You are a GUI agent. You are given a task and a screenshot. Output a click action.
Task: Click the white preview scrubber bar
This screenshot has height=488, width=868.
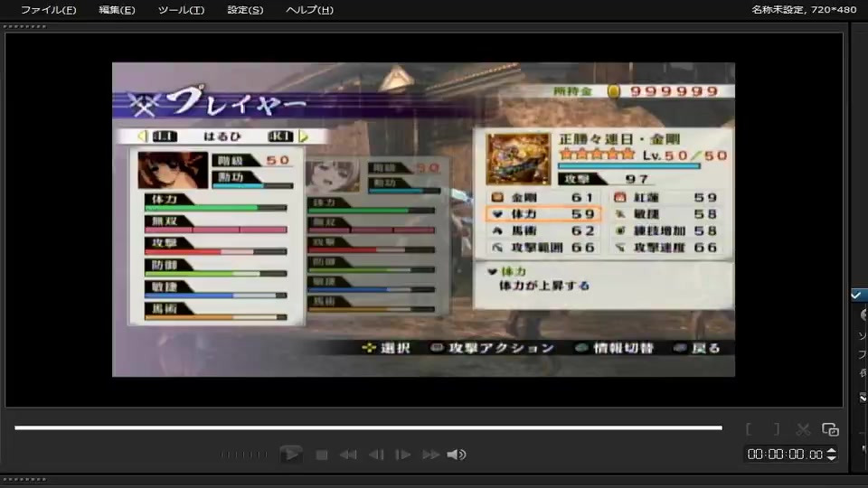[x=368, y=427]
